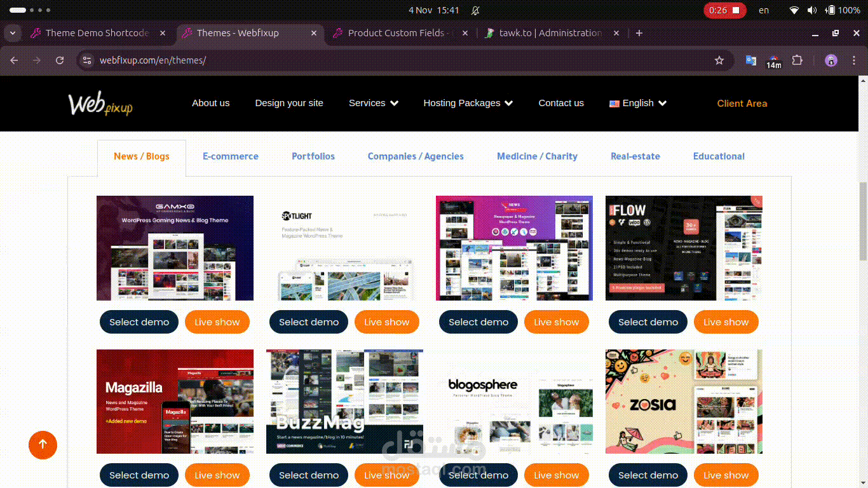Image resolution: width=868 pixels, height=488 pixels.
Task: Open Live show for Spotlight theme
Action: [387, 322]
